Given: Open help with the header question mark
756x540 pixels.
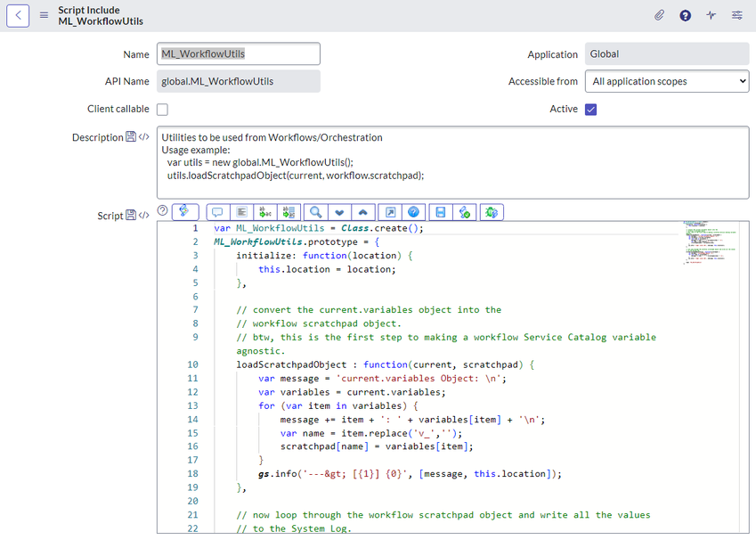Looking at the screenshot, I should (685, 15).
